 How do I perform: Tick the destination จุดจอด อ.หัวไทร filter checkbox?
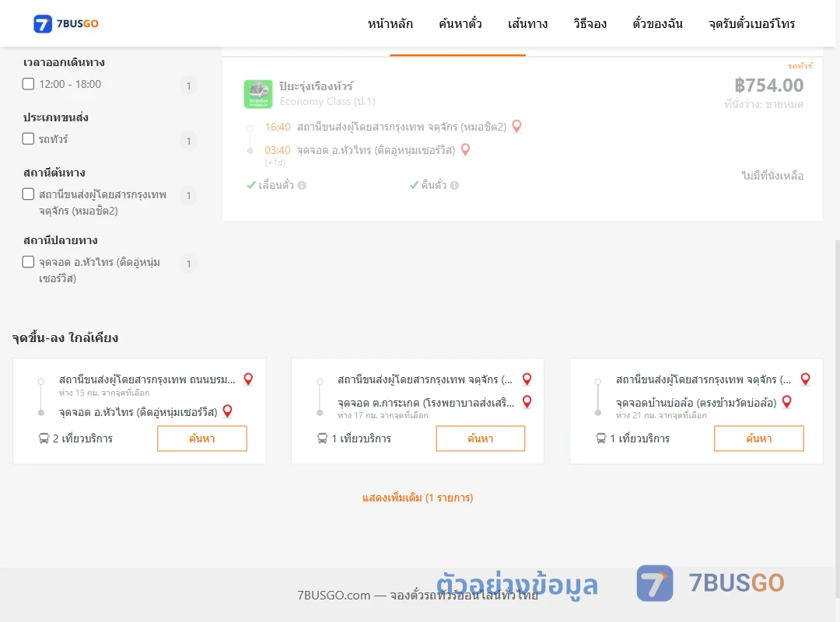click(29, 262)
